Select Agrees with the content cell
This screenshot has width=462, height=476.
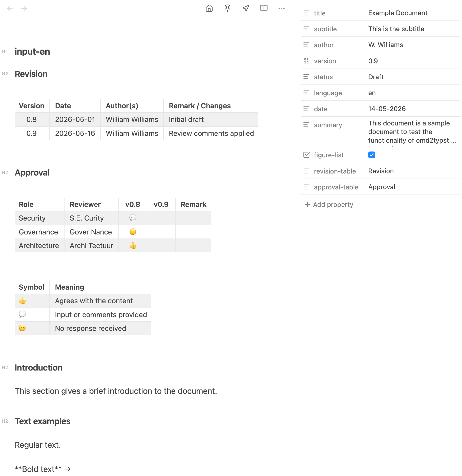click(100, 301)
